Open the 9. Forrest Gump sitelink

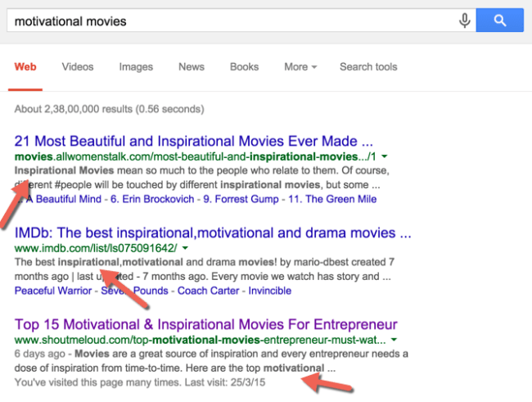241,199
